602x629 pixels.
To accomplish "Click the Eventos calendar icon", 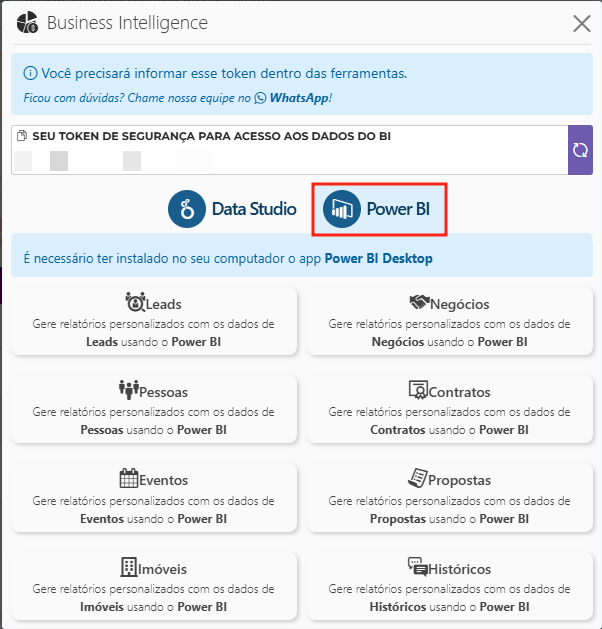I will 129,478.
